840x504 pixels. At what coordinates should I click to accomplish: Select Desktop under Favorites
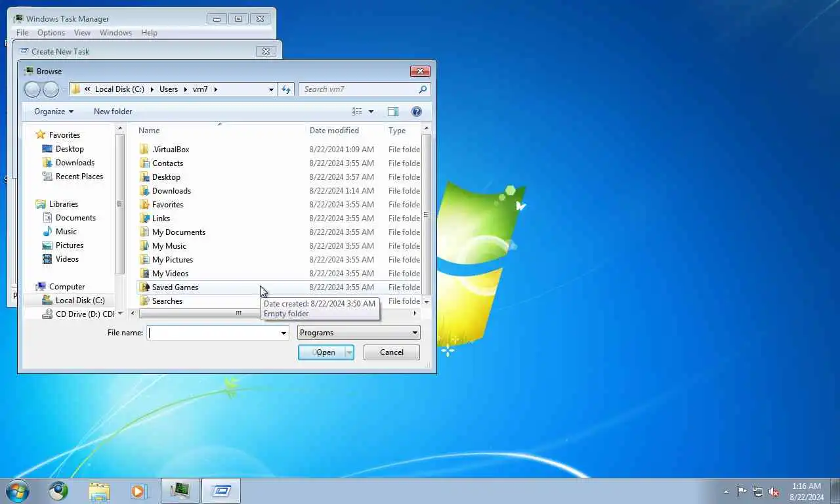[70, 149]
